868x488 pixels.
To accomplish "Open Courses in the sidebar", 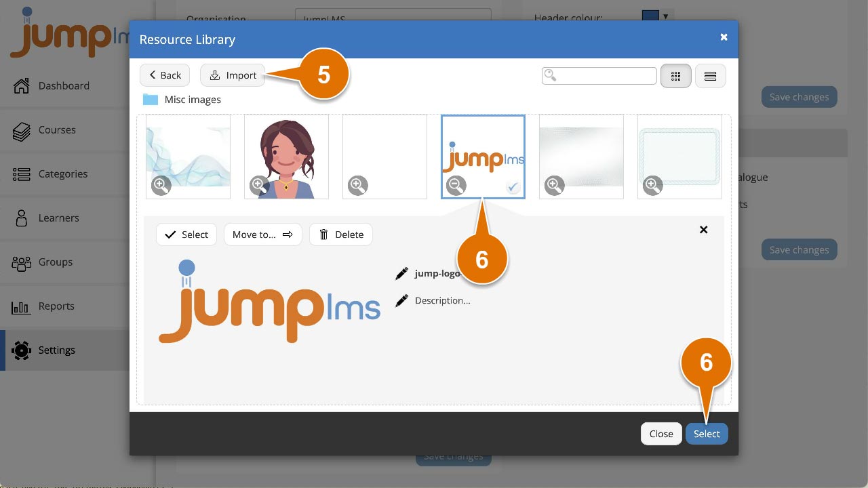I will (64, 130).
